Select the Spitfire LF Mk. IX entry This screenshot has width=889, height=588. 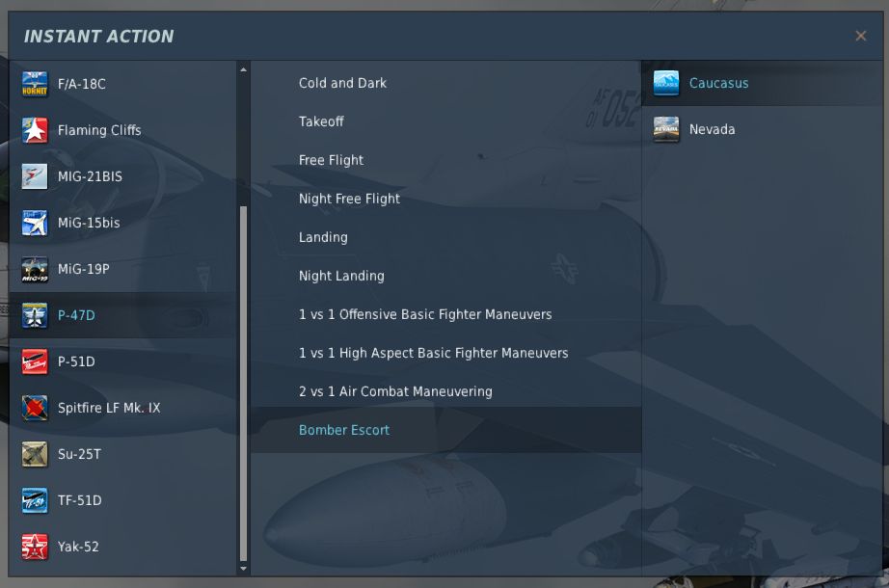pyautogui.click(x=123, y=408)
